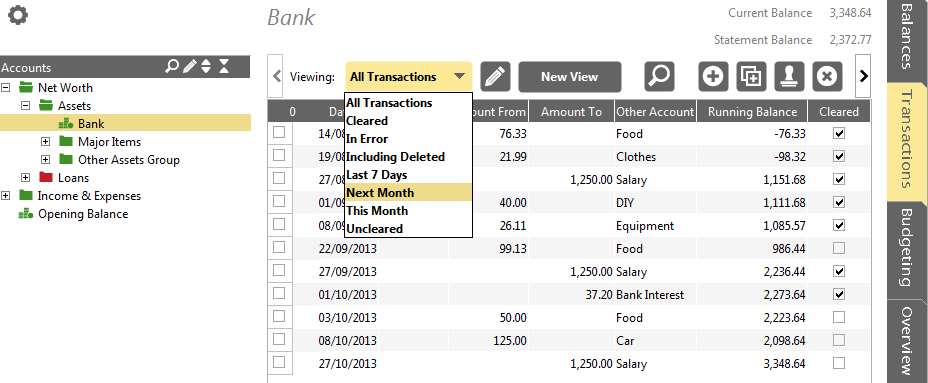The height and width of the screenshot is (383, 928).
Task: Click the accounts search magnifier icon
Action: 172,66
